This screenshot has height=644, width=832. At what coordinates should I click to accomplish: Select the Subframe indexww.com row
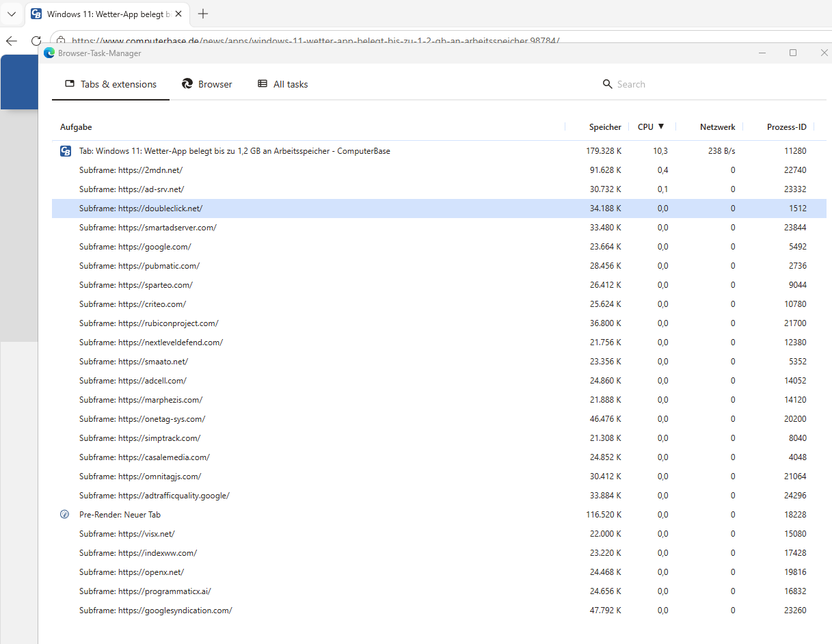(439, 553)
